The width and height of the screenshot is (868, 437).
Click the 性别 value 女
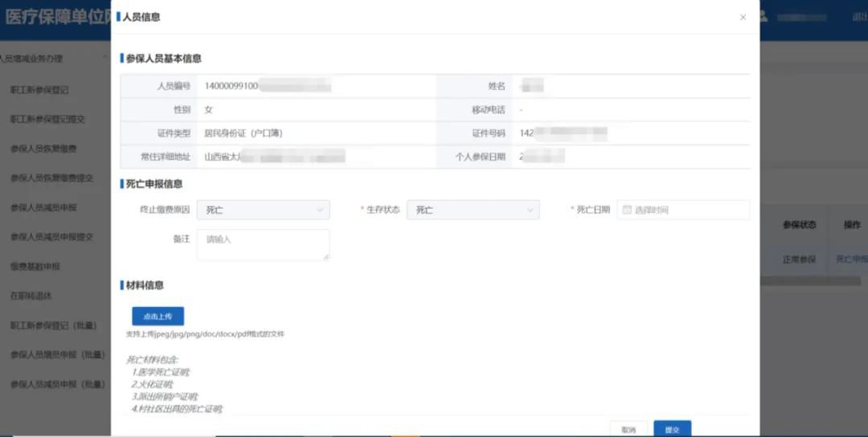click(x=209, y=109)
